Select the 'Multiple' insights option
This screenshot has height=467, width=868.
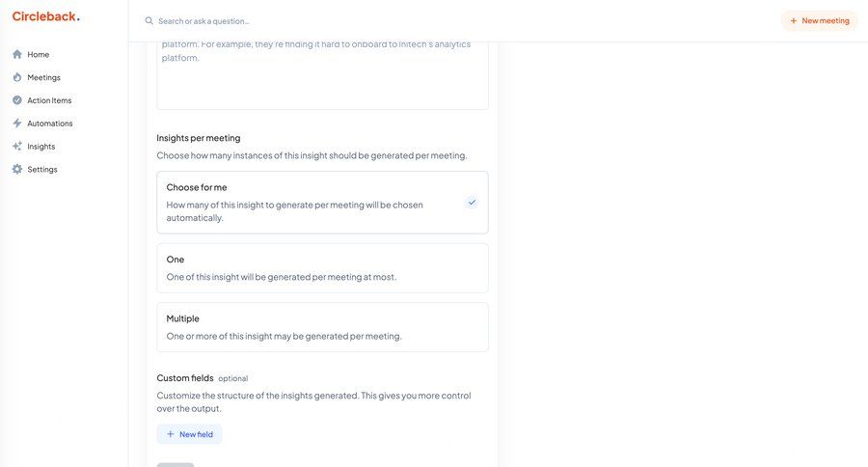pos(322,327)
